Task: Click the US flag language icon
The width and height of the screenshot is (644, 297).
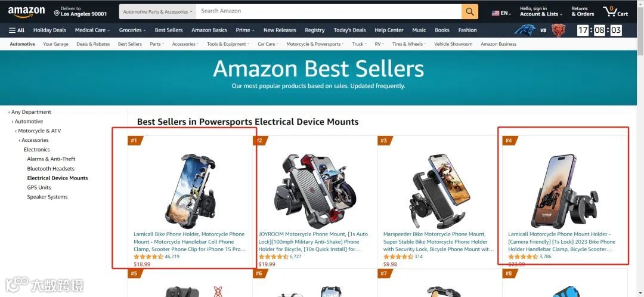Action: click(x=496, y=13)
